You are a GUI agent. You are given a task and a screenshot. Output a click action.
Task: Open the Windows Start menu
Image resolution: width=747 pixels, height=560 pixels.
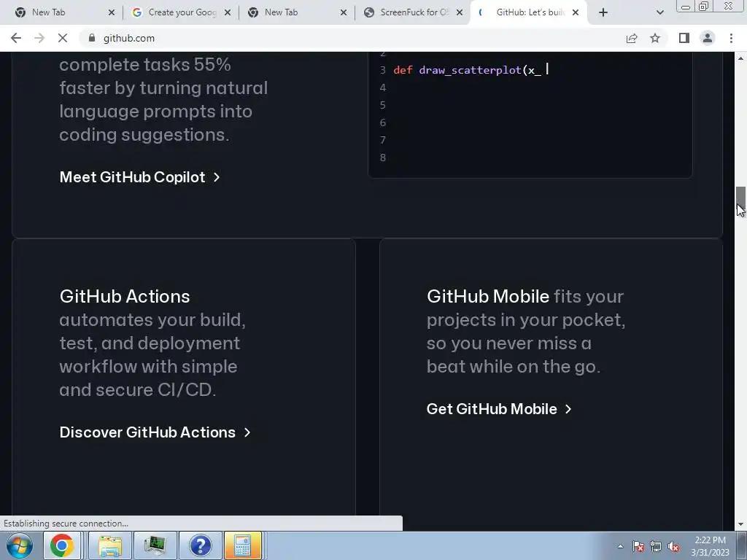click(20, 545)
